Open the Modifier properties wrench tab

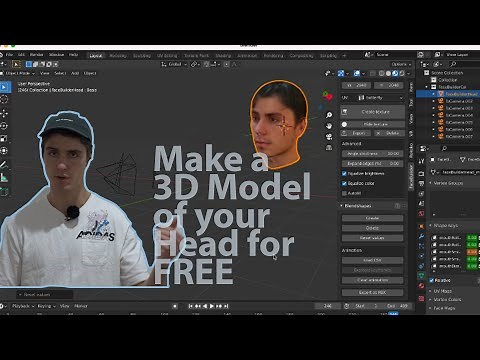click(x=422, y=236)
